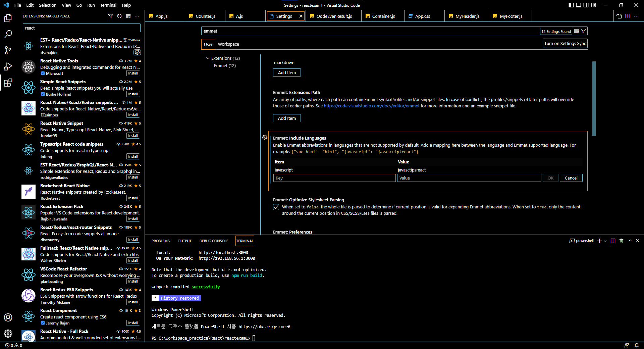Toggle the secondary side bar
Viewport: 644px width, 349px height.
click(586, 5)
